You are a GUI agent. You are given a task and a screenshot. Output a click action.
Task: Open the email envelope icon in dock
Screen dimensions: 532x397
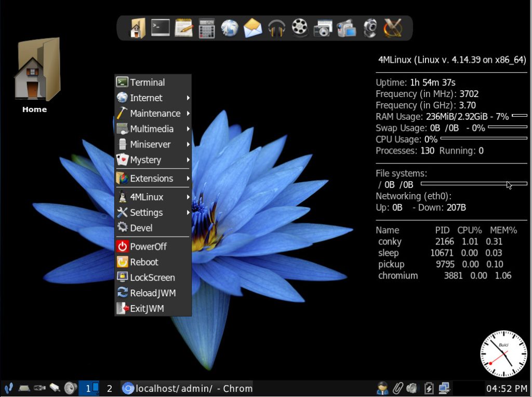(x=253, y=28)
